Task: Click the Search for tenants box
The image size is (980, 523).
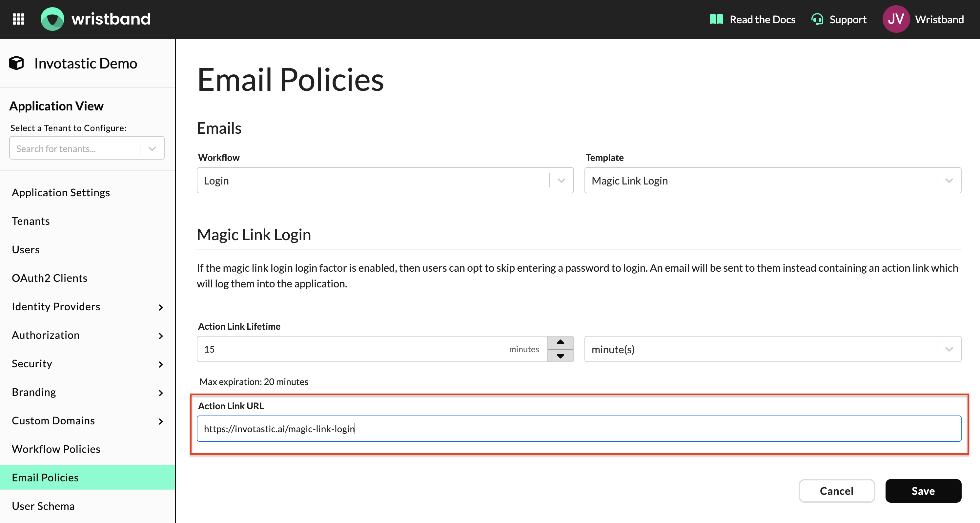Action: pos(74,149)
